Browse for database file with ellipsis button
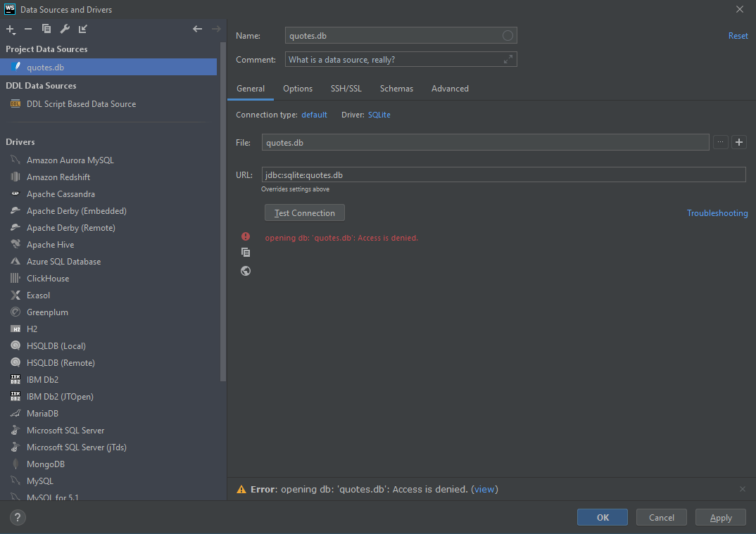Screen dimensions: 756x534 click(720, 142)
